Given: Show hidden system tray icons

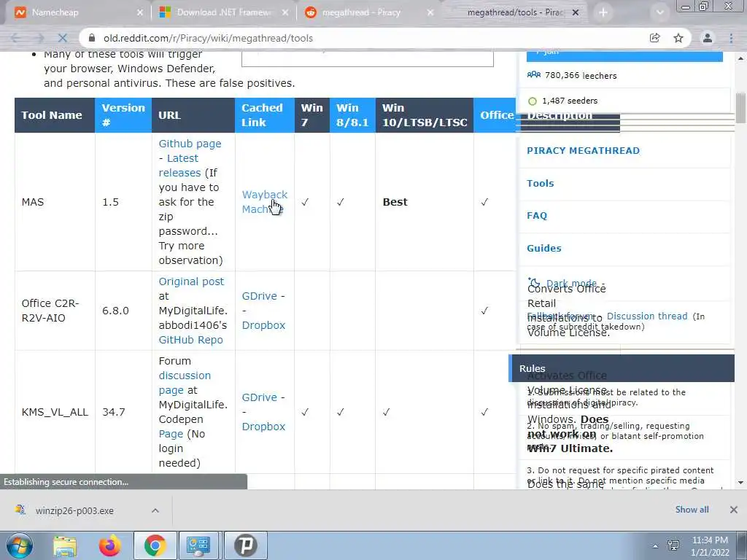Looking at the screenshot, I should point(656,546).
